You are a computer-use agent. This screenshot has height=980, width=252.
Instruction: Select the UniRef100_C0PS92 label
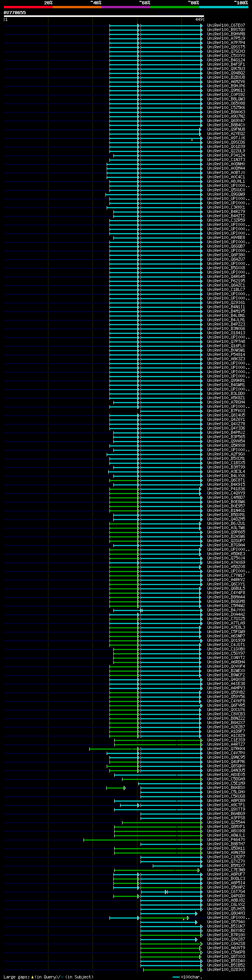tap(226, 95)
